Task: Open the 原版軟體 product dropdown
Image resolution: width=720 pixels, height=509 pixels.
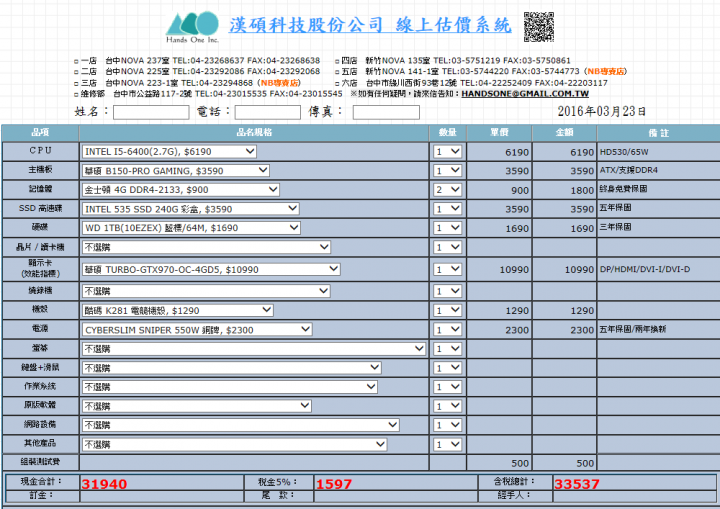Action: (x=197, y=406)
